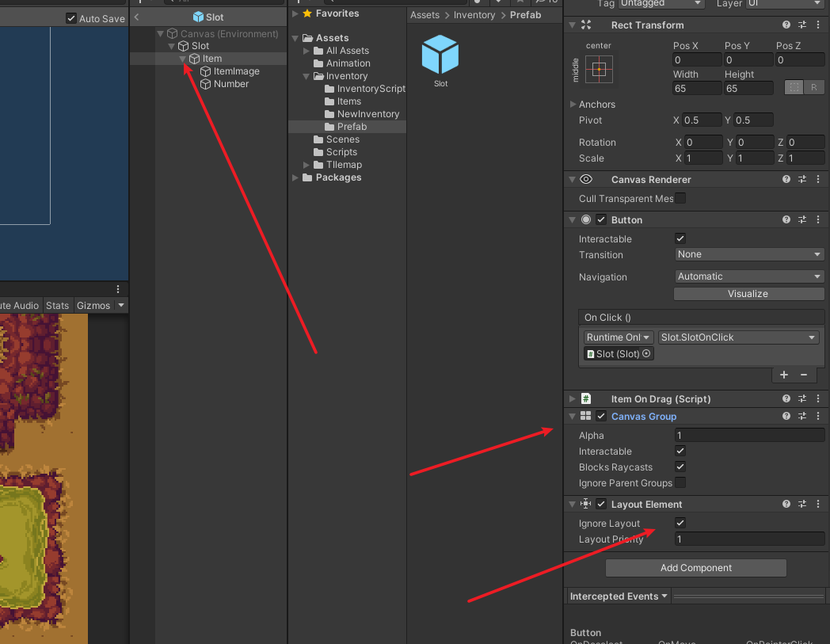Open the Runtime Only dropdown
The width and height of the screenshot is (830, 644).
[618, 337]
